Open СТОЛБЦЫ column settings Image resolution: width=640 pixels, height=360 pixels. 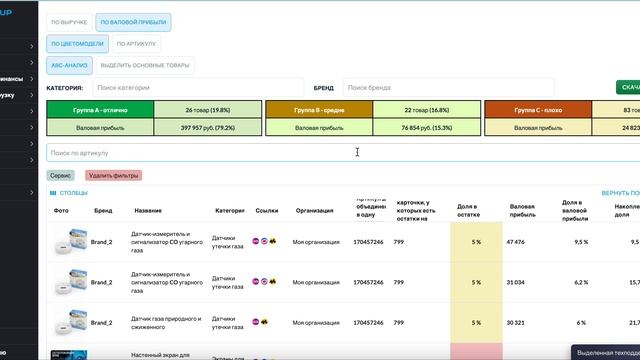click(69, 193)
